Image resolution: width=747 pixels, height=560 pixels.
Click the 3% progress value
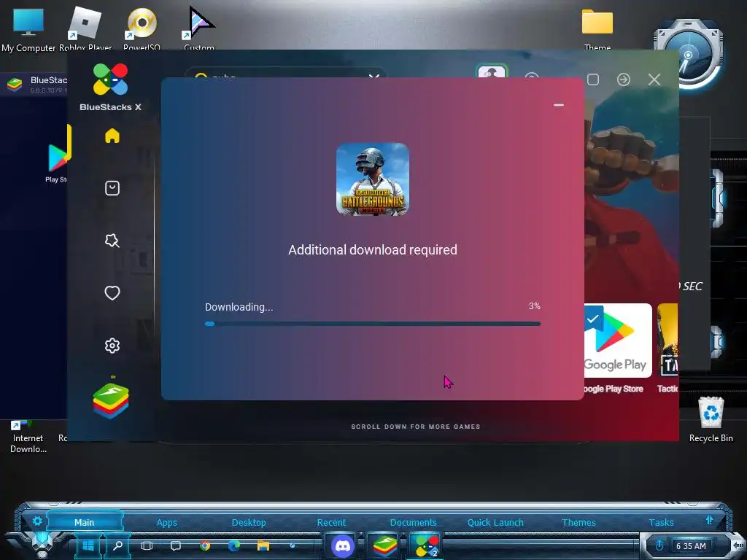tap(535, 306)
